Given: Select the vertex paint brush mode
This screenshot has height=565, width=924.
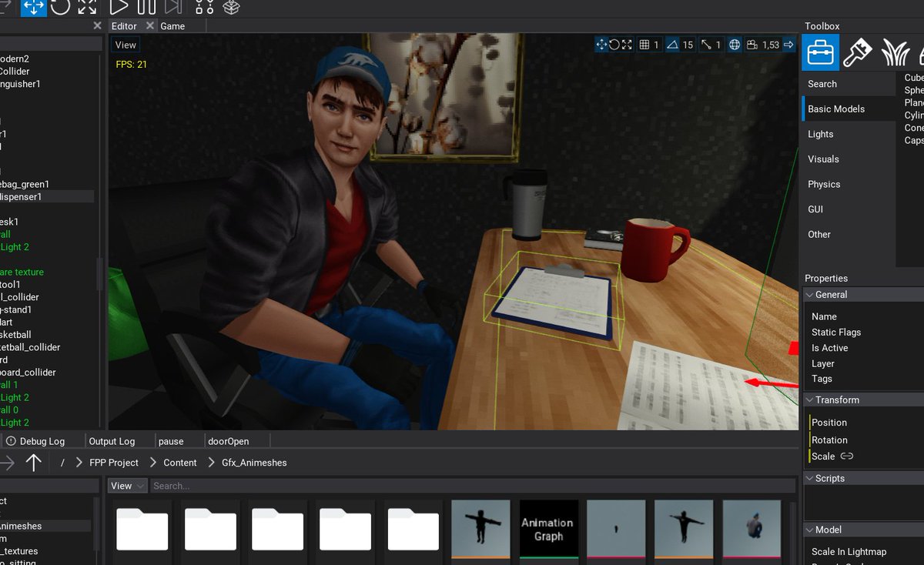Looking at the screenshot, I should (x=857, y=51).
